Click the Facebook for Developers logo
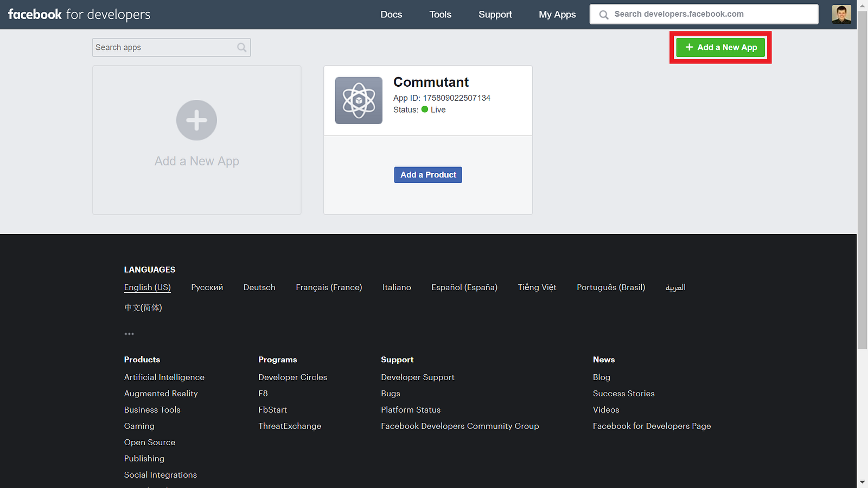 point(79,15)
